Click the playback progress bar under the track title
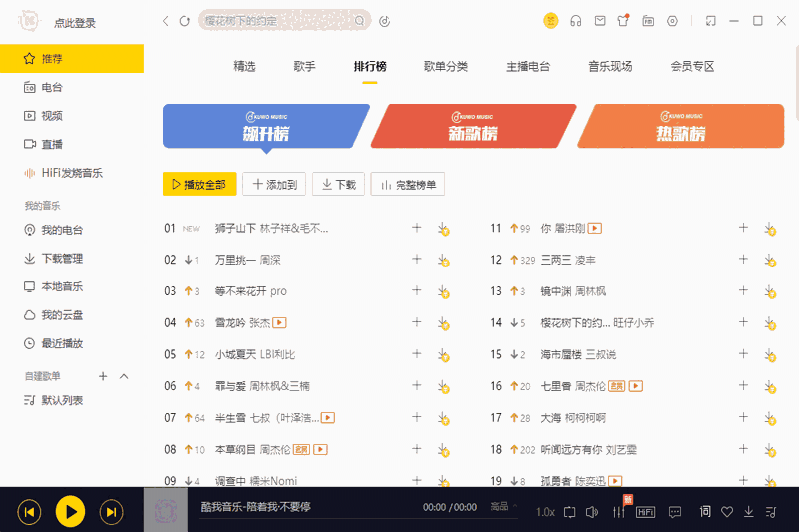 point(359,518)
